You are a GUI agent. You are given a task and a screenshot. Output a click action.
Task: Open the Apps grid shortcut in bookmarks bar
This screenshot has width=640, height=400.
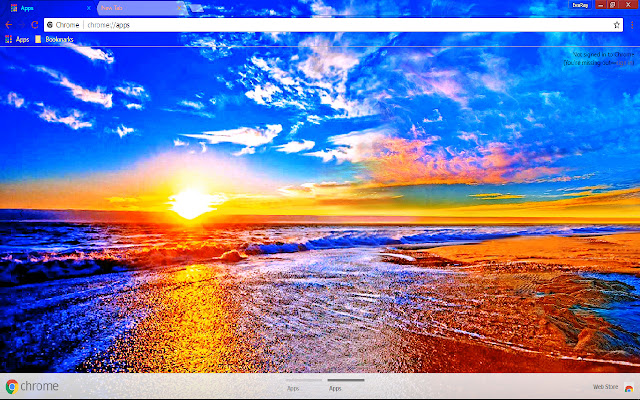pyautogui.click(x=17, y=39)
